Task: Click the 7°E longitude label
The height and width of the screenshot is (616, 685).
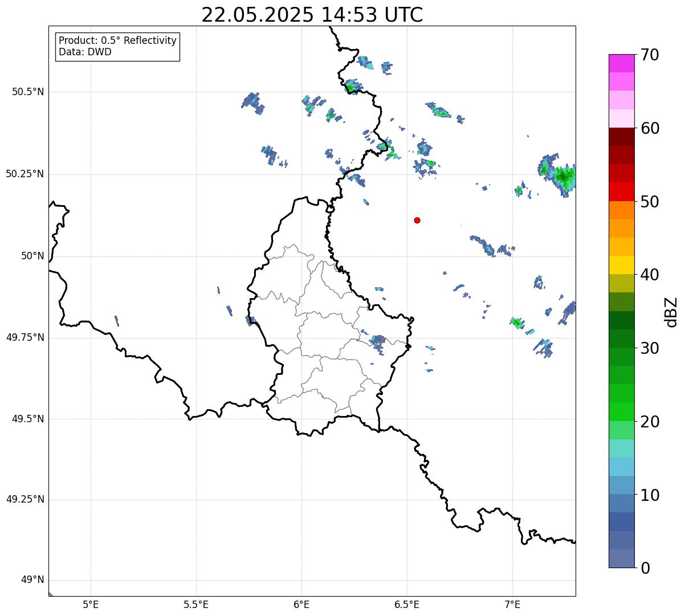Action: point(512,605)
